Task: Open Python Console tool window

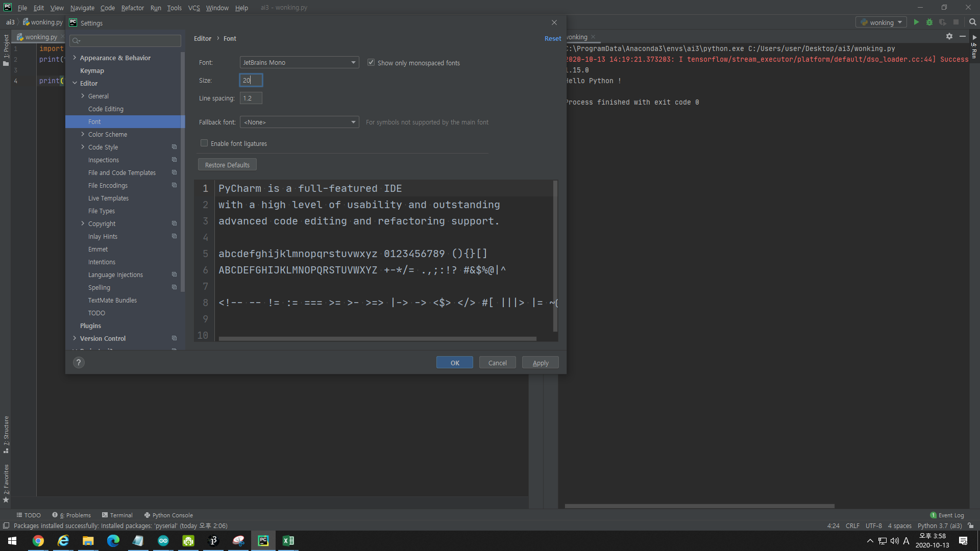Action: (x=168, y=515)
